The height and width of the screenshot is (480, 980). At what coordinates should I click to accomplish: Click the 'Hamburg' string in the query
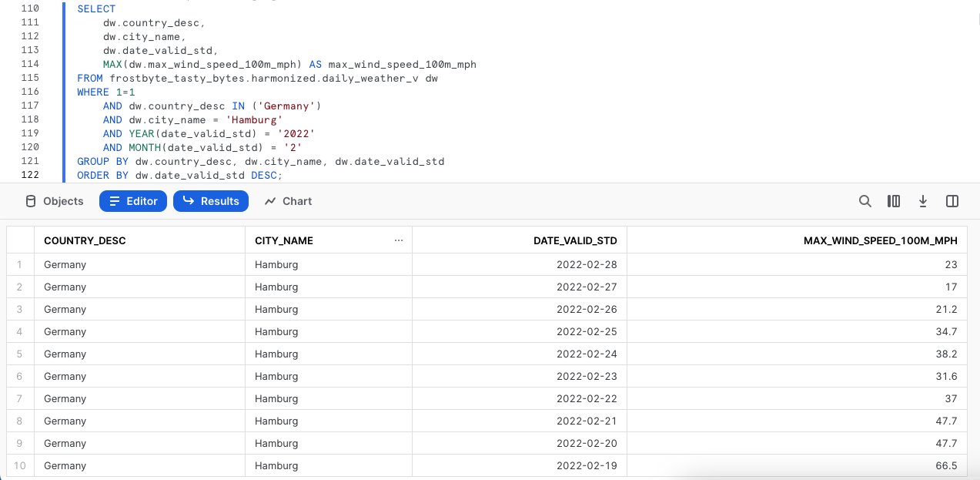254,119
